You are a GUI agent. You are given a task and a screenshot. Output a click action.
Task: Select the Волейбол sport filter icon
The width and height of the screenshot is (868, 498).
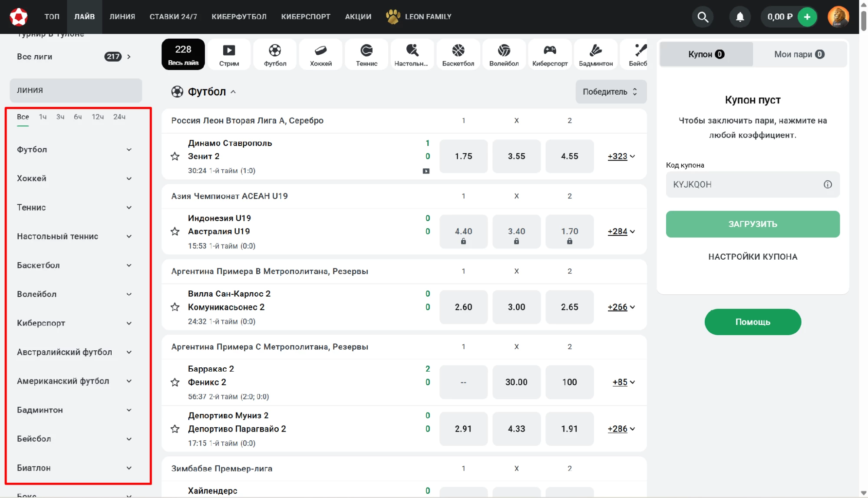[504, 54]
